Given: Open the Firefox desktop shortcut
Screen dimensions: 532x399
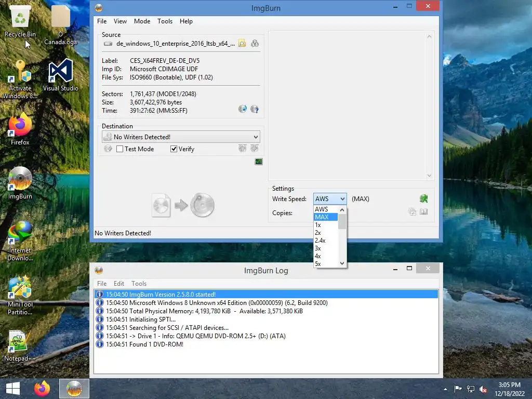Looking at the screenshot, I should click(x=20, y=129).
